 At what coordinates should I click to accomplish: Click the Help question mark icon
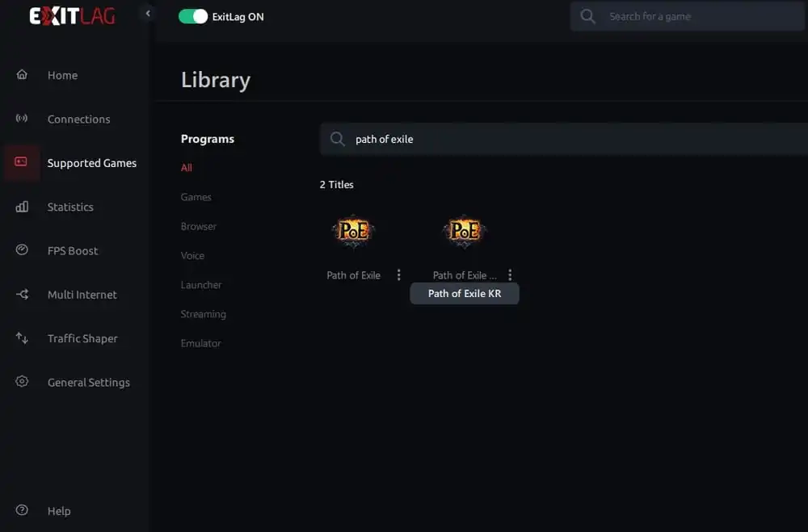22,510
